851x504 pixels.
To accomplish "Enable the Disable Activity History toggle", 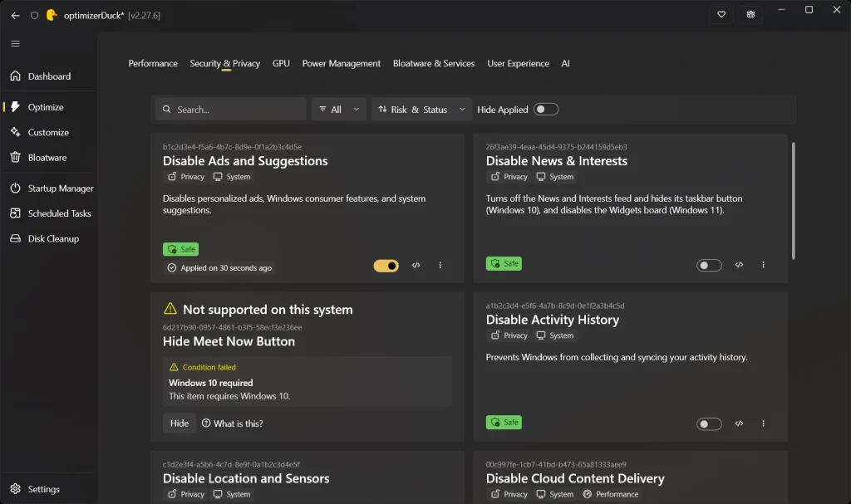I will coord(709,423).
